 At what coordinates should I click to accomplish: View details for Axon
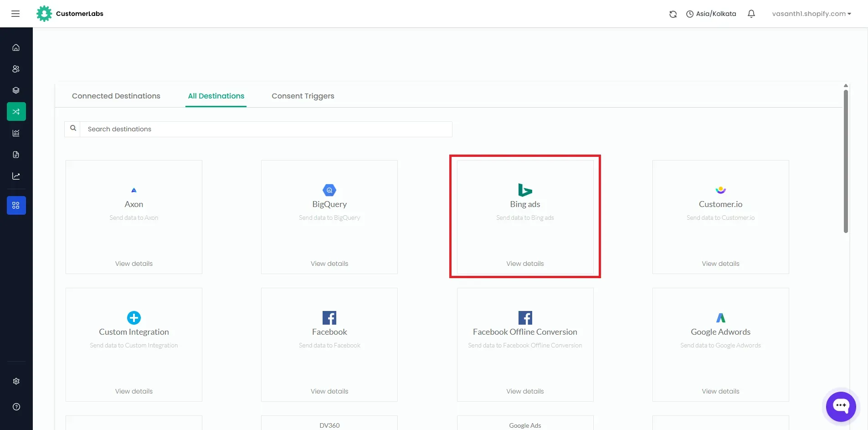[134, 264]
